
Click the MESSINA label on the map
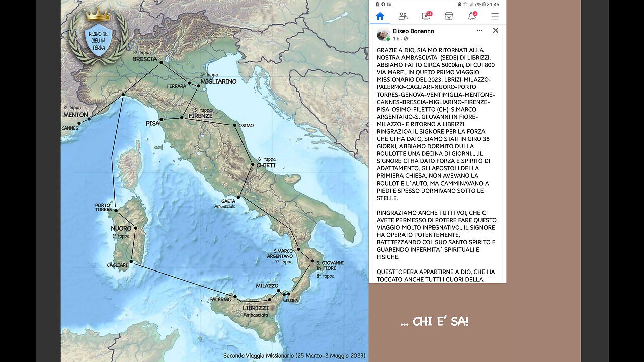(x=290, y=301)
